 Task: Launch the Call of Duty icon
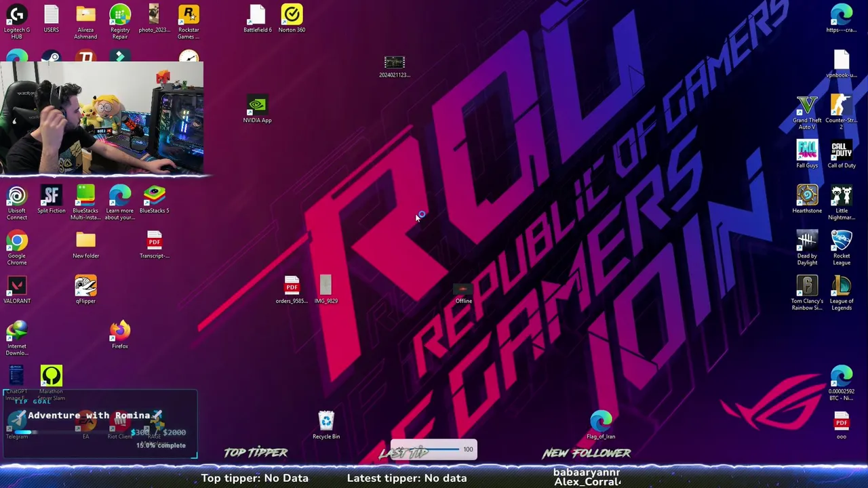841,155
